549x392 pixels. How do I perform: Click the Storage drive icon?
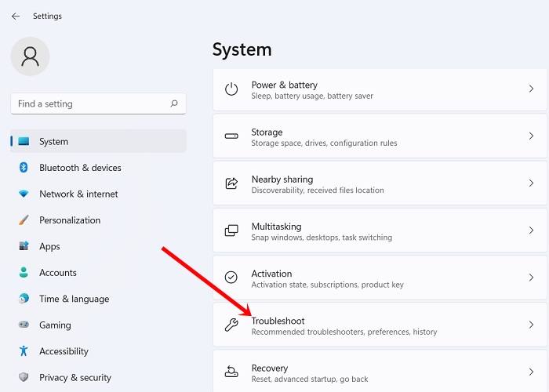pyautogui.click(x=231, y=136)
